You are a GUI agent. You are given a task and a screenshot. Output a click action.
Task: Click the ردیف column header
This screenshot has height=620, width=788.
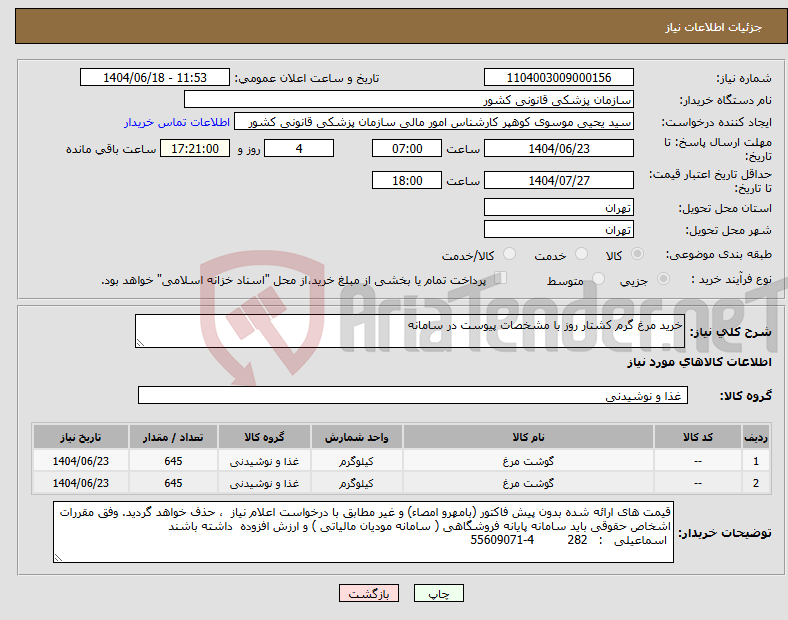tap(756, 437)
